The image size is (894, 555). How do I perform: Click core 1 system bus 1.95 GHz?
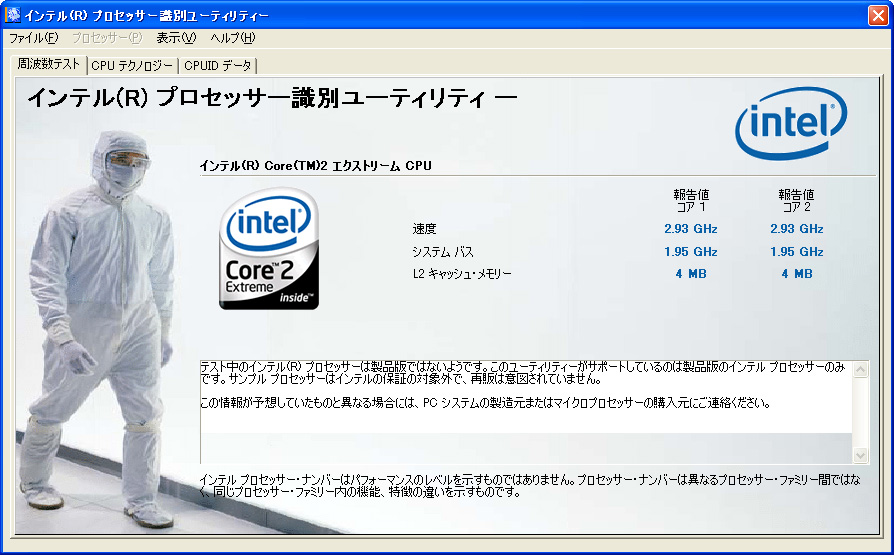point(690,252)
